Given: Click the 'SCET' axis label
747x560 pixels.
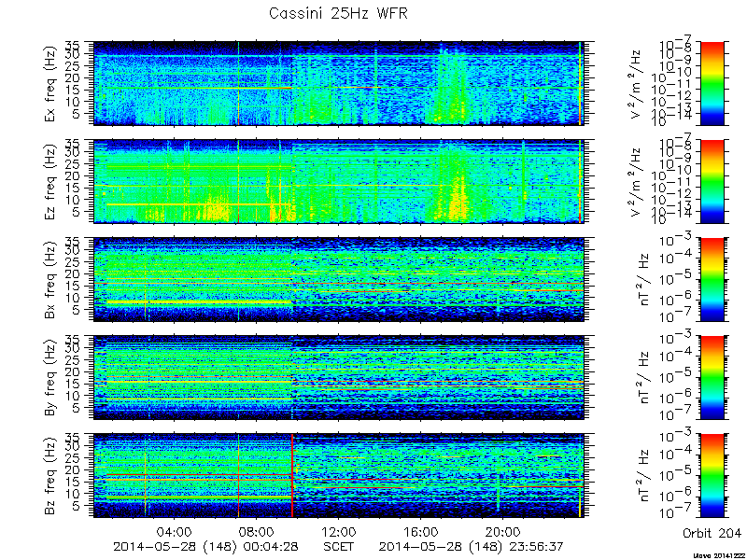Looking at the screenshot, I should click(x=339, y=547).
